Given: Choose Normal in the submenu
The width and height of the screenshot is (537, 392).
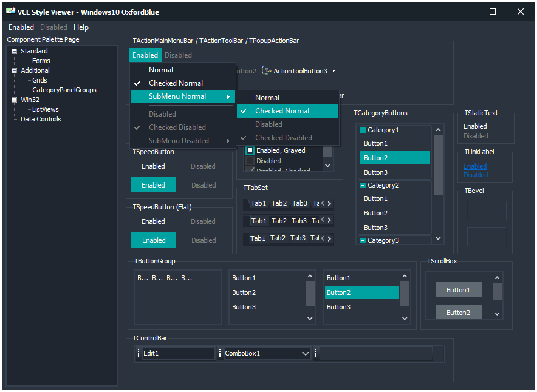Looking at the screenshot, I should point(287,98).
